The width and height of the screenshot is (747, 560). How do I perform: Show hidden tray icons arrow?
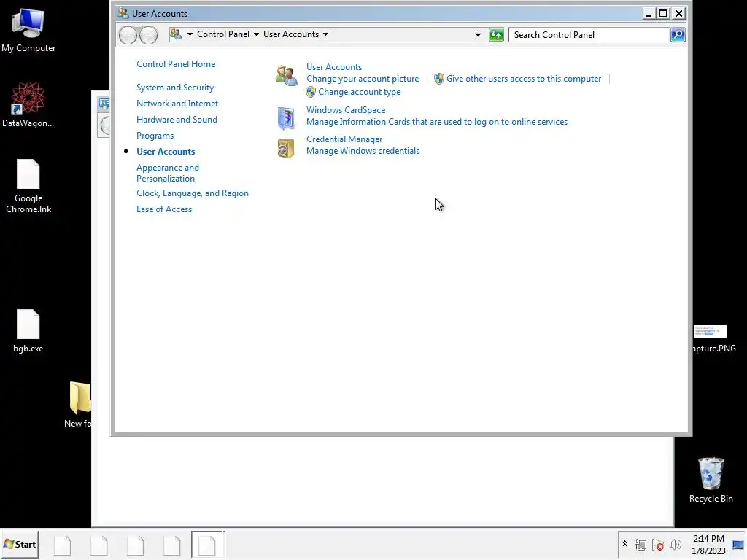pyautogui.click(x=624, y=544)
